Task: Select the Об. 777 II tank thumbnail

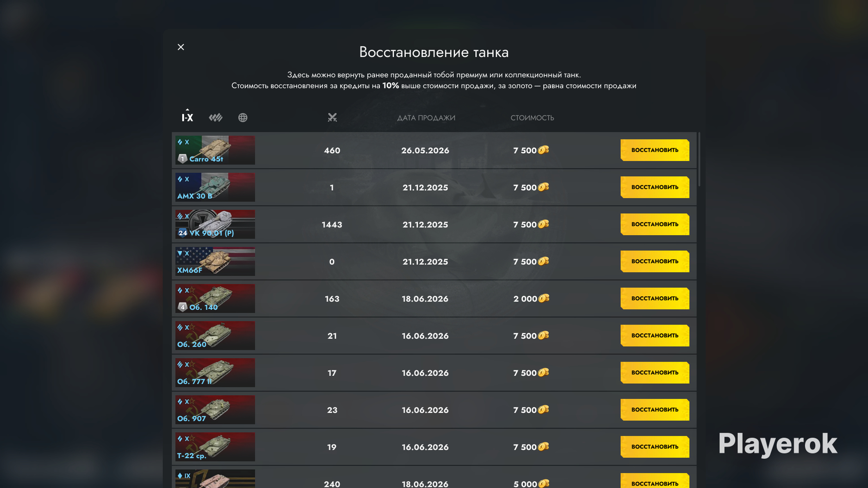Action: tap(215, 373)
